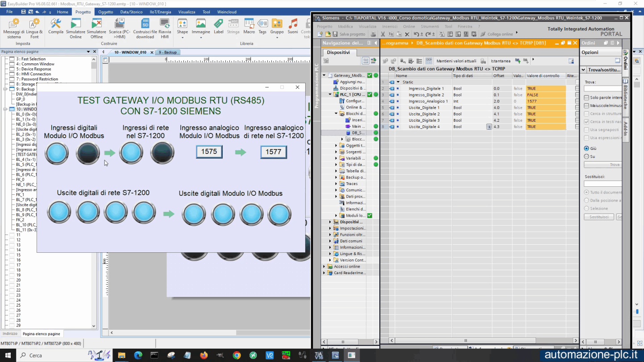Click the delete X icon in TIA toolbar
Screen dimensions: 644x362
click(x=407, y=34)
